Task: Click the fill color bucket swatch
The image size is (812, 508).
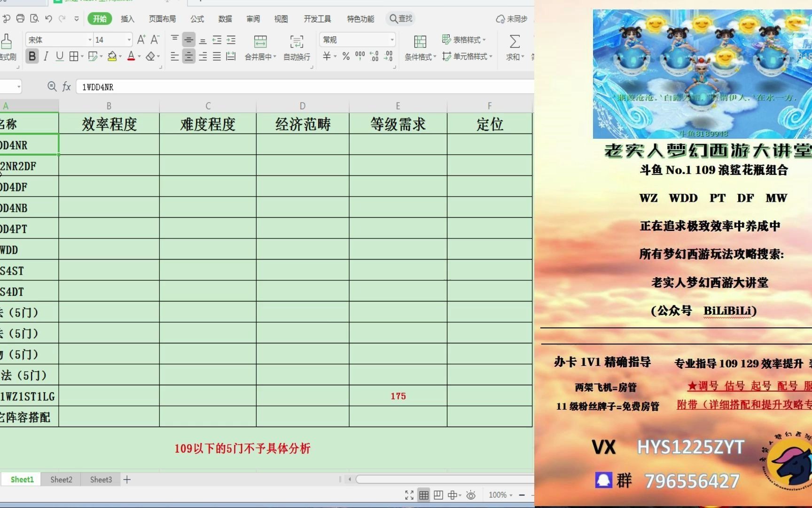Action: [112, 56]
